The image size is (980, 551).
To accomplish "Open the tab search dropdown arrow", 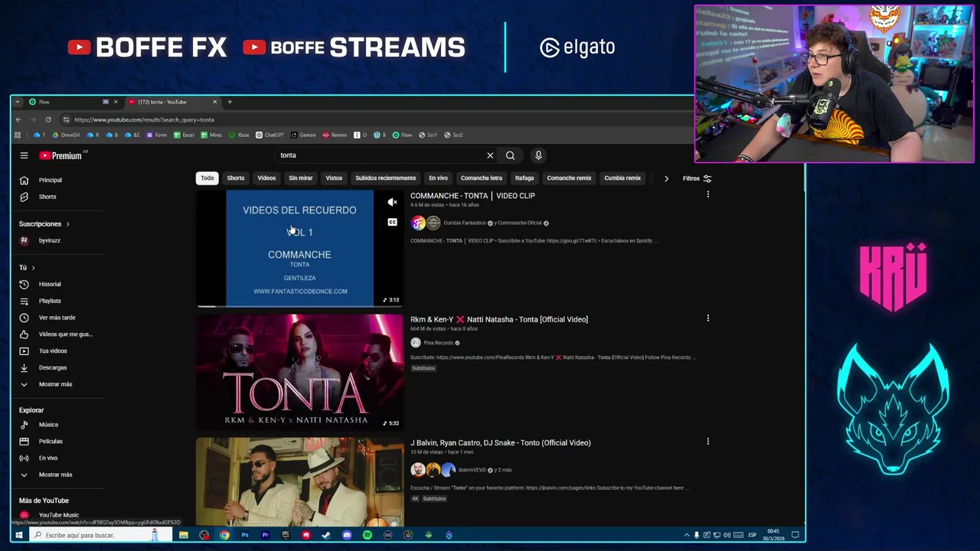I will tap(17, 102).
